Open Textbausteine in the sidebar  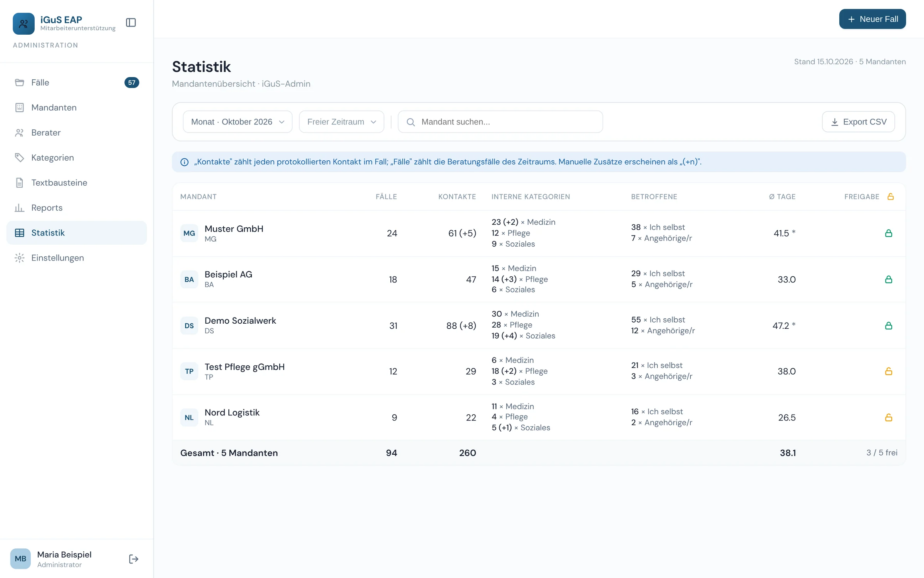click(x=77, y=183)
